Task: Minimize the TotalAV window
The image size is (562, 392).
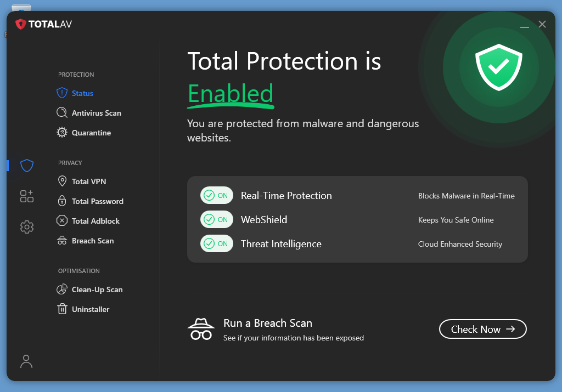Action: tap(525, 25)
